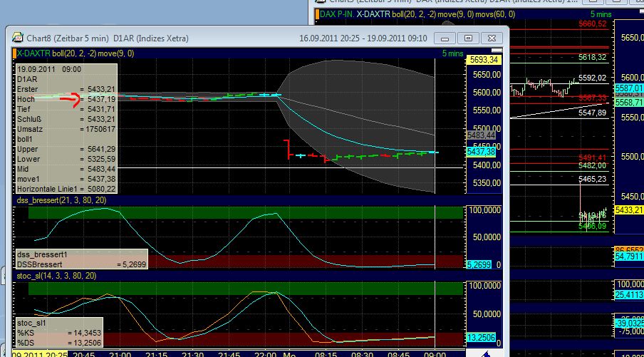Click the %KS = 14,3453 row
644x357 pixels.
tap(59, 333)
